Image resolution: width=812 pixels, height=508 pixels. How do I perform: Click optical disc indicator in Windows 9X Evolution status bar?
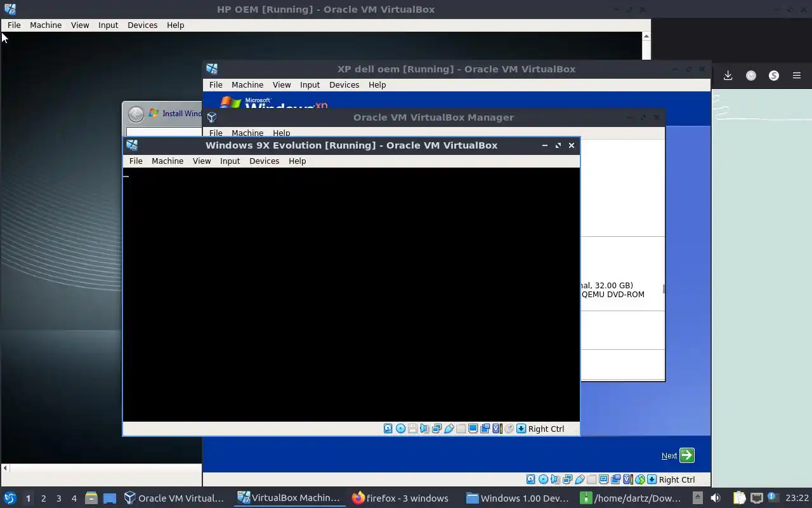point(400,429)
